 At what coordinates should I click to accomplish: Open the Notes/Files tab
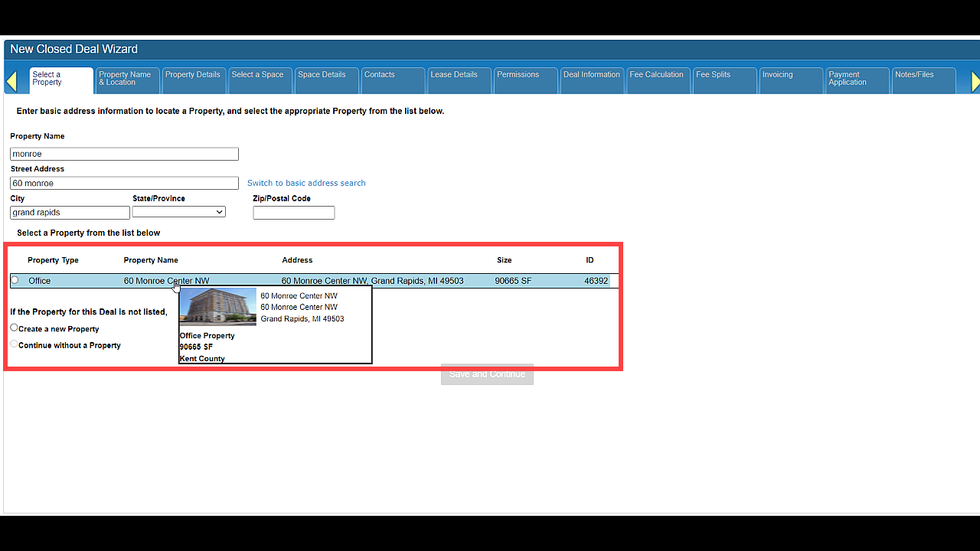point(923,80)
